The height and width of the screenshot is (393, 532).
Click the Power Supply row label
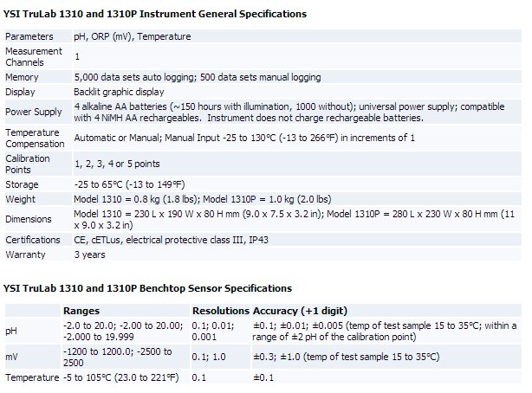click(32, 112)
